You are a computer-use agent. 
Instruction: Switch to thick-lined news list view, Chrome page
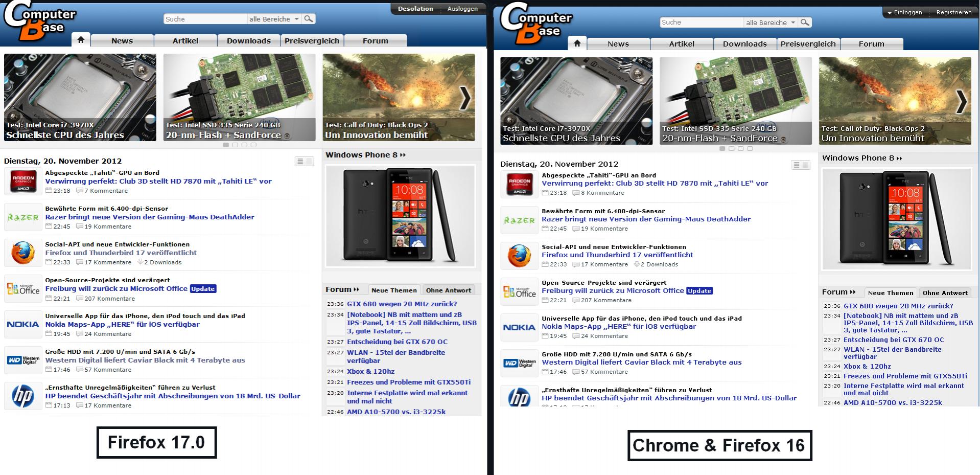click(x=796, y=165)
